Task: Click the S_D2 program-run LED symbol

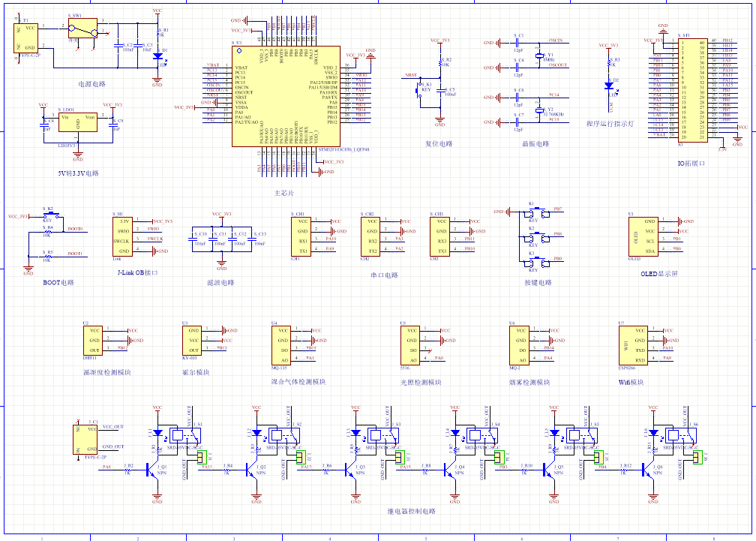Action: [x=609, y=86]
